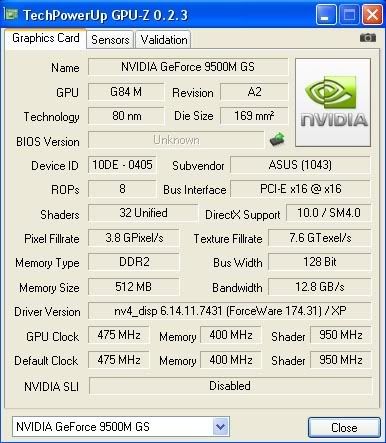Click the GPU Clock row Shader 950 MHz
Image resolution: width=386 pixels, height=443 pixels.
point(341,335)
